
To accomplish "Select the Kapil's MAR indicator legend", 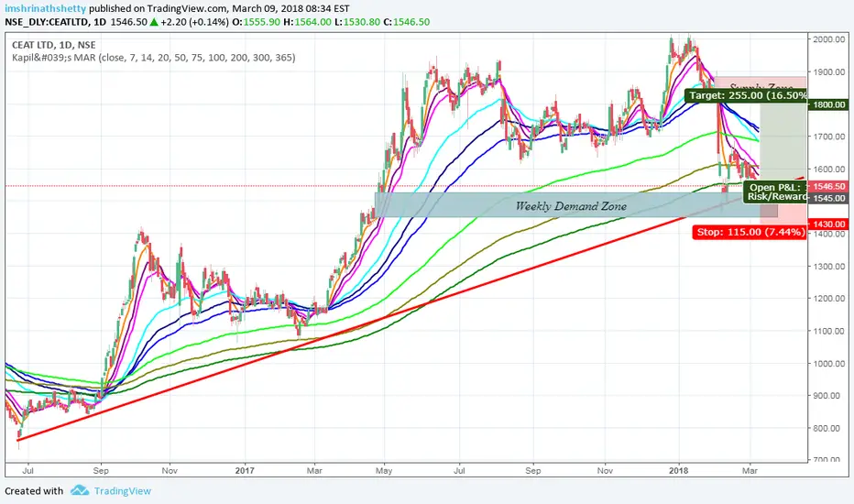I will [x=154, y=57].
